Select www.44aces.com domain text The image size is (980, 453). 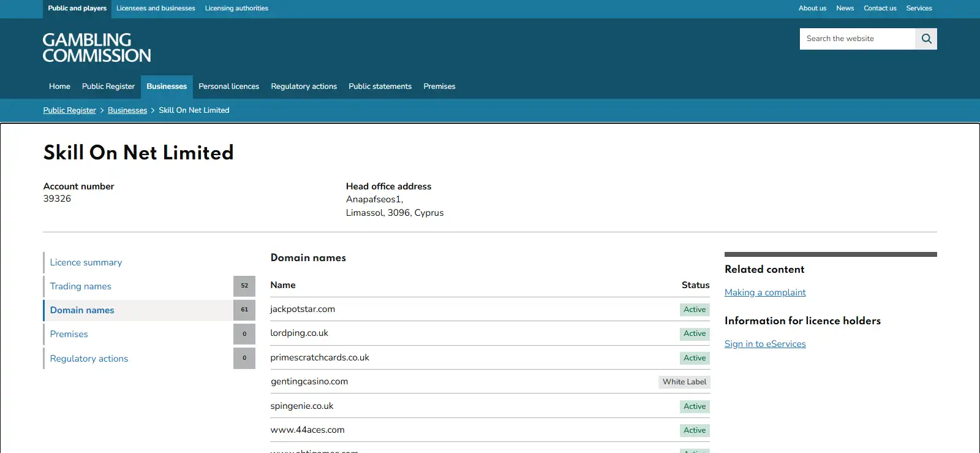click(307, 430)
